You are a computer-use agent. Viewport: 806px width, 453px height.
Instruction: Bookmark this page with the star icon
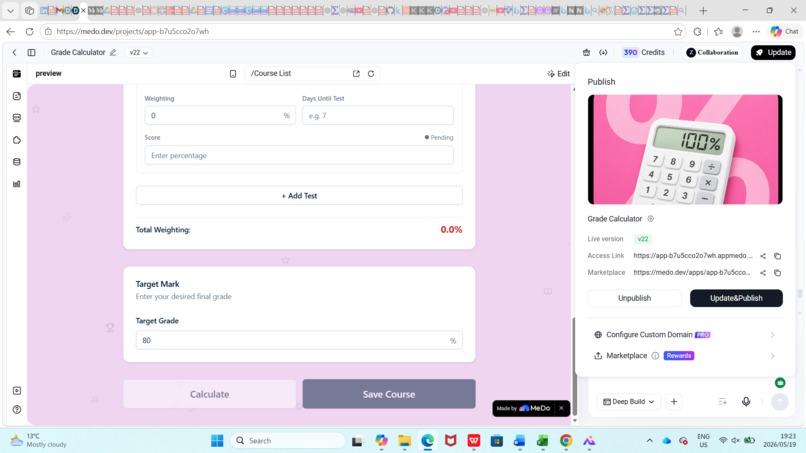click(678, 31)
